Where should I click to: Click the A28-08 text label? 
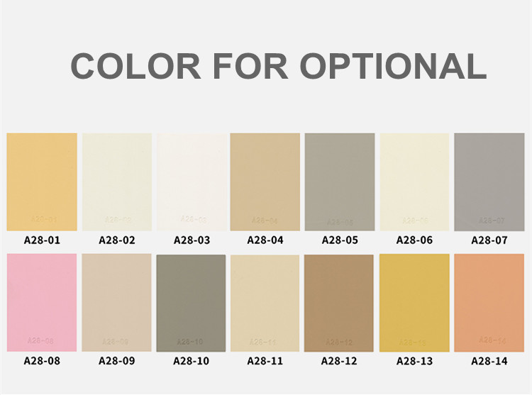[42, 361]
